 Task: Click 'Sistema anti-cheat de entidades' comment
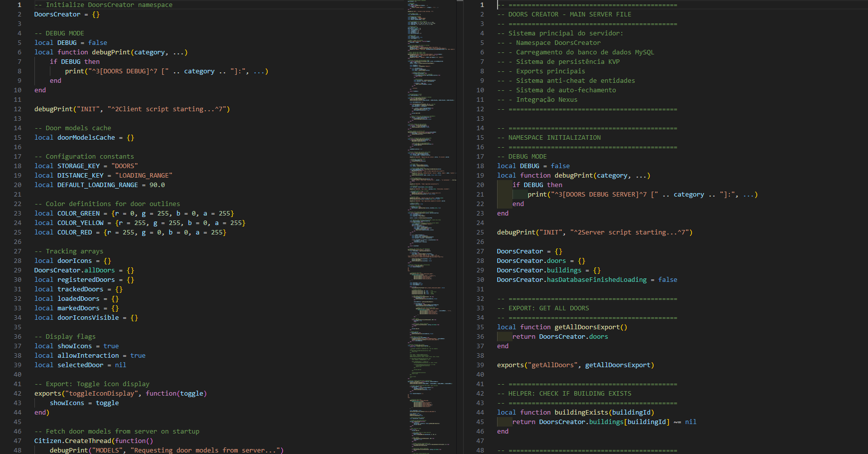[x=566, y=80]
